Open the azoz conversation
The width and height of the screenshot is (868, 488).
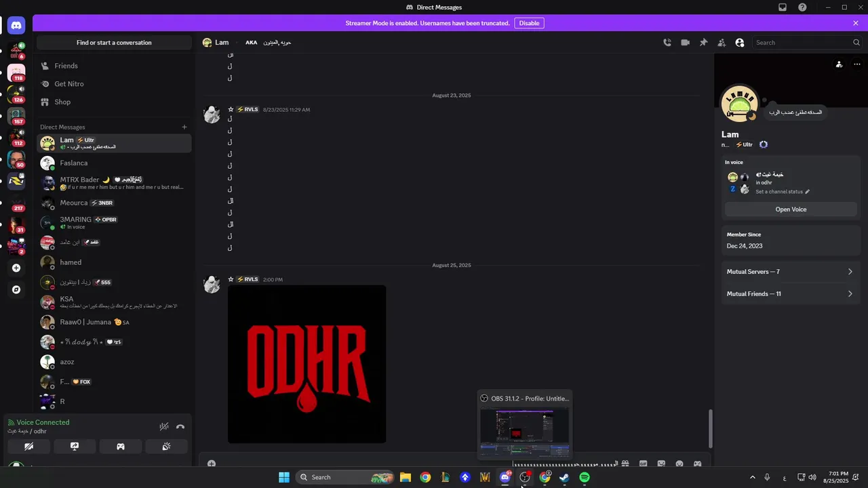114,362
